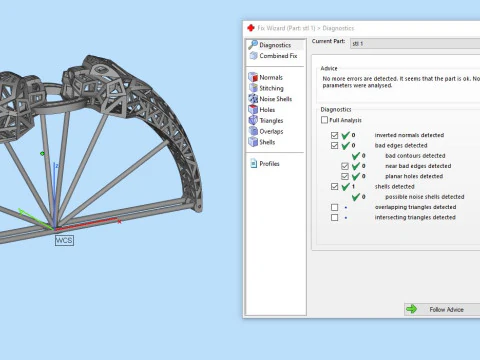Click green checkmark for possible noise shells
Image resolution: width=480 pixels, height=360 pixels.
356,197
